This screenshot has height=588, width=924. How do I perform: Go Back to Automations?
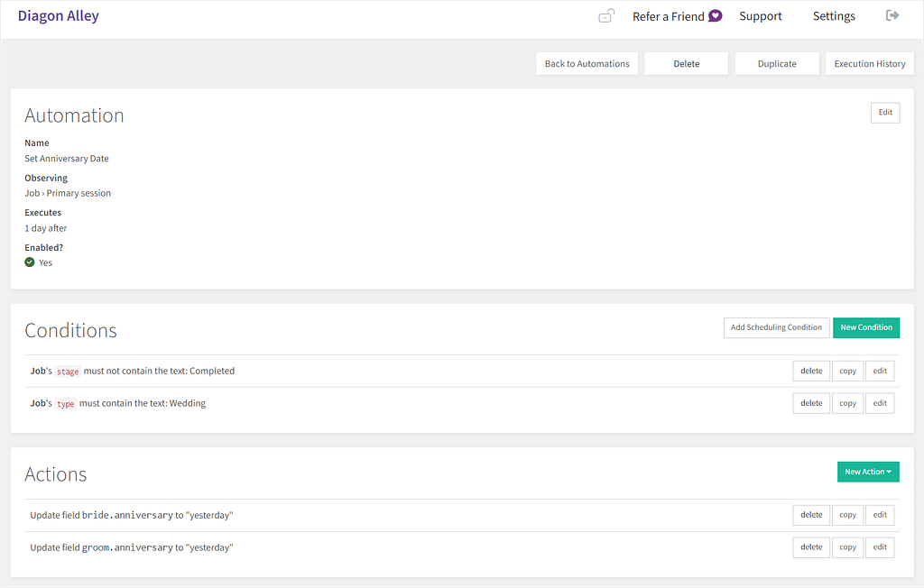pos(587,63)
